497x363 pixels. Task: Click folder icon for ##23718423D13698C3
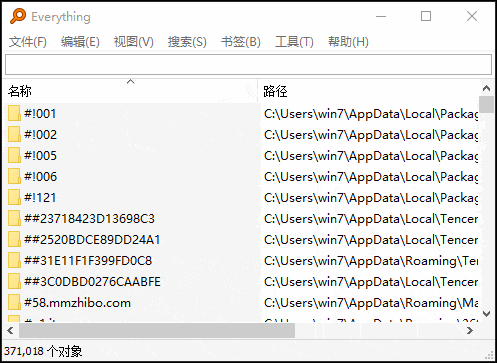14,218
